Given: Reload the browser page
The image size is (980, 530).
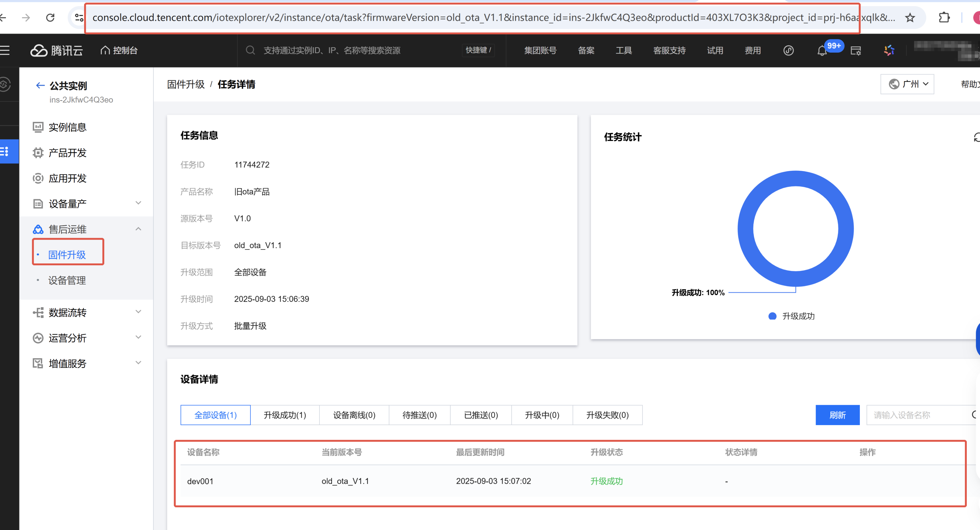Looking at the screenshot, I should click(50, 17).
